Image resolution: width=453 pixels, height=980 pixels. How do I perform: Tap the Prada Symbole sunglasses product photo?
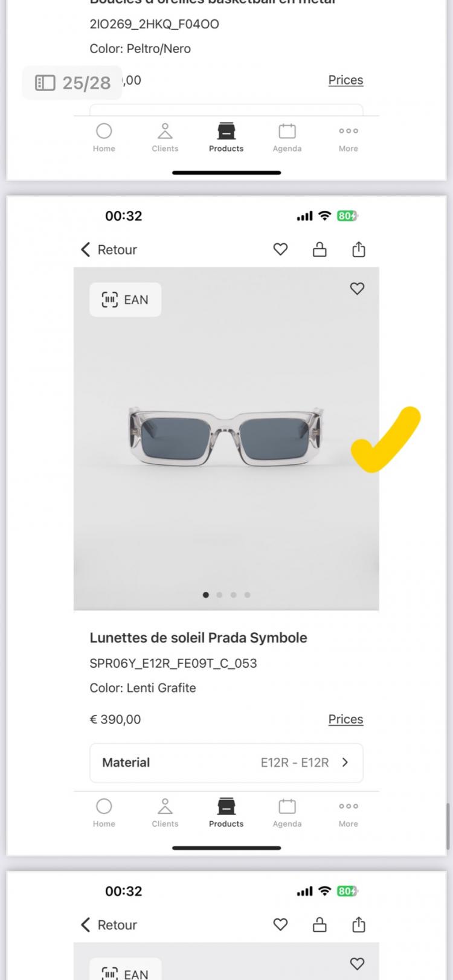pyautogui.click(x=226, y=438)
